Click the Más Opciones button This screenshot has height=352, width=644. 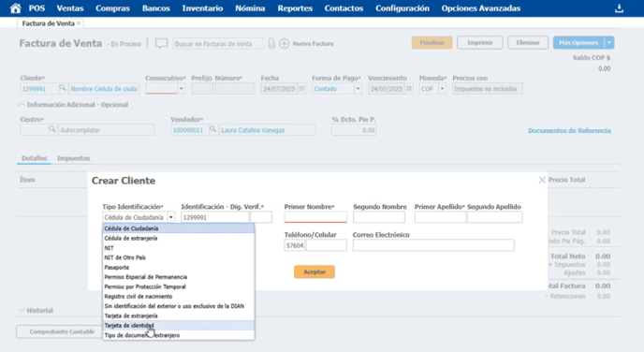pos(578,43)
